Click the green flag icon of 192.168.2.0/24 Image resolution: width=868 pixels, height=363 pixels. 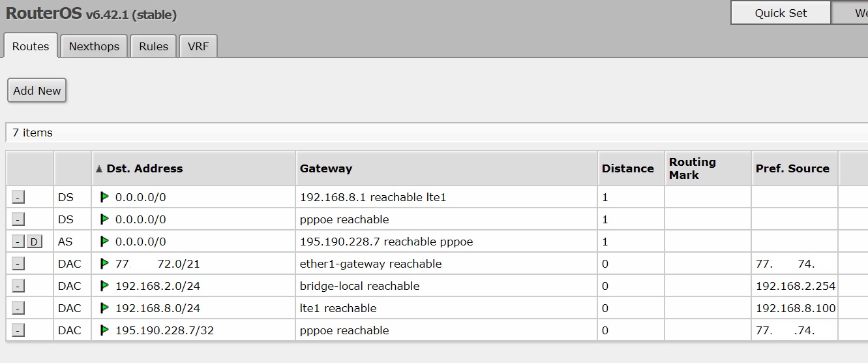[104, 286]
